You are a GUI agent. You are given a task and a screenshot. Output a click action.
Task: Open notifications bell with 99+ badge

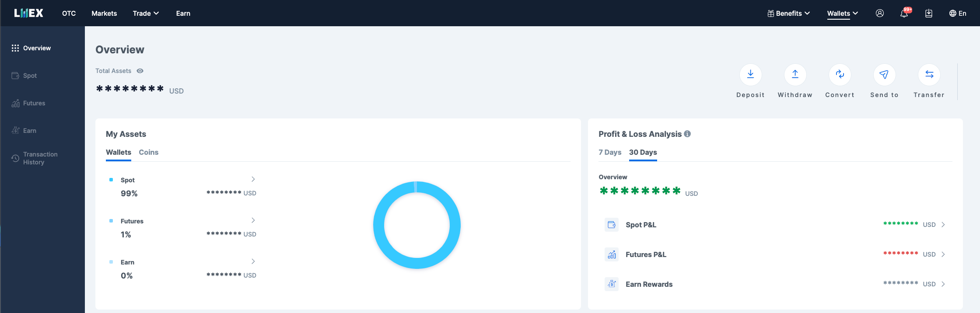904,13
